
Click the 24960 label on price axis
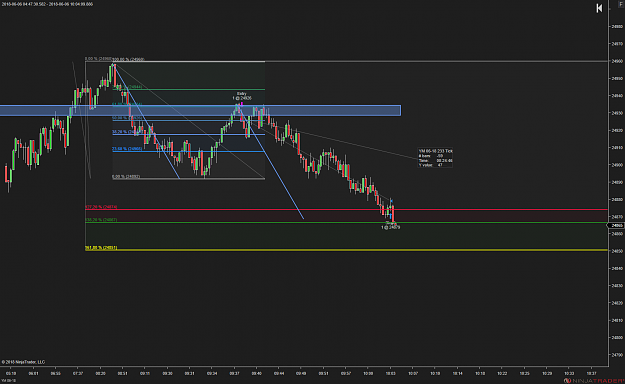click(x=617, y=61)
